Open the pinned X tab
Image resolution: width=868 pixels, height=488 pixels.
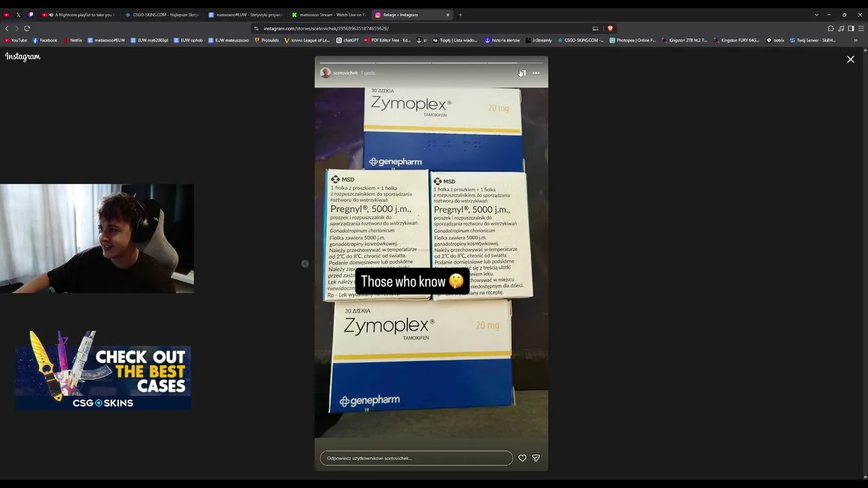(18, 15)
